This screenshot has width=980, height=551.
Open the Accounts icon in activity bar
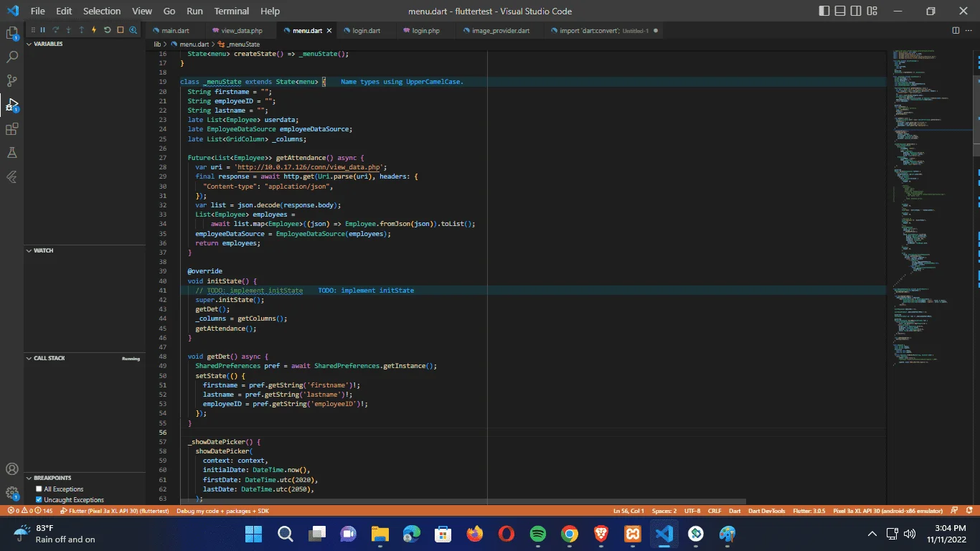11,469
